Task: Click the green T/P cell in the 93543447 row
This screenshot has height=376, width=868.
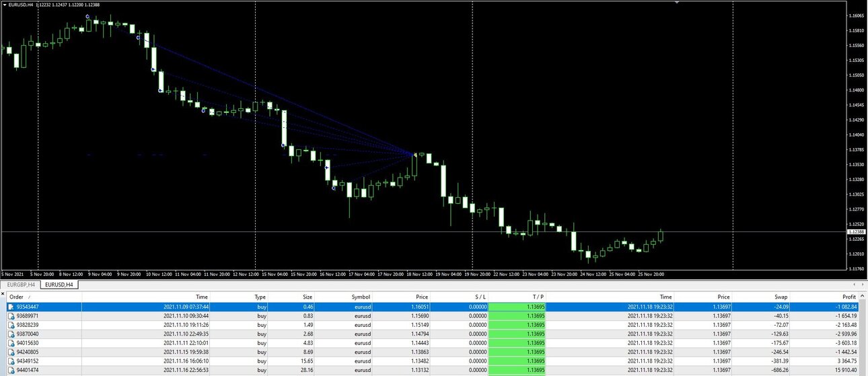Action: point(517,307)
